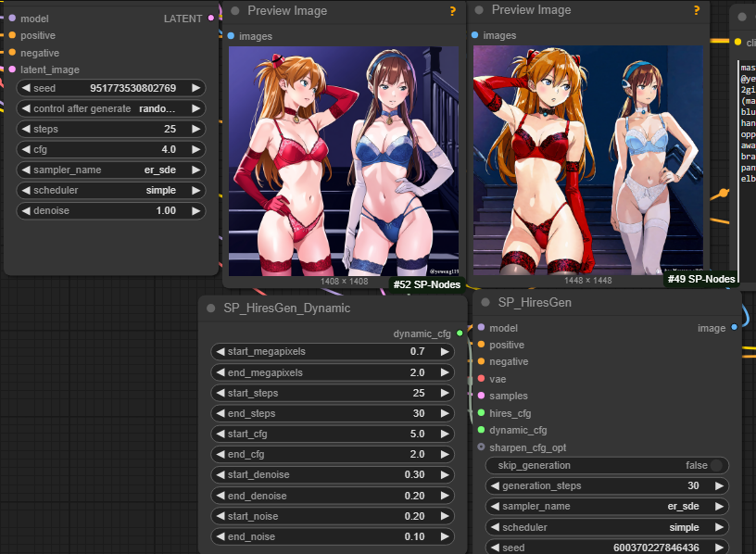Click the #49 SP-Nodes badge
756x554 pixels.
701,279
